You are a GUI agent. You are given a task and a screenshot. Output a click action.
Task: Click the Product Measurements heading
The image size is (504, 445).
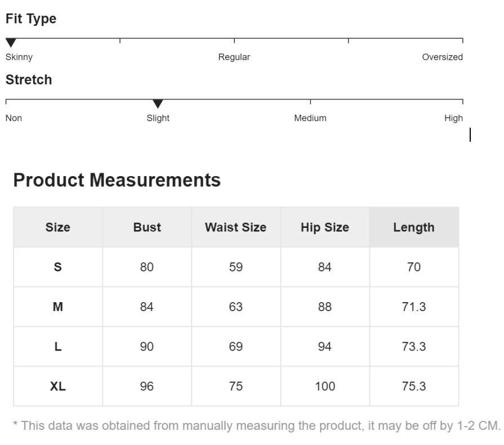(117, 180)
